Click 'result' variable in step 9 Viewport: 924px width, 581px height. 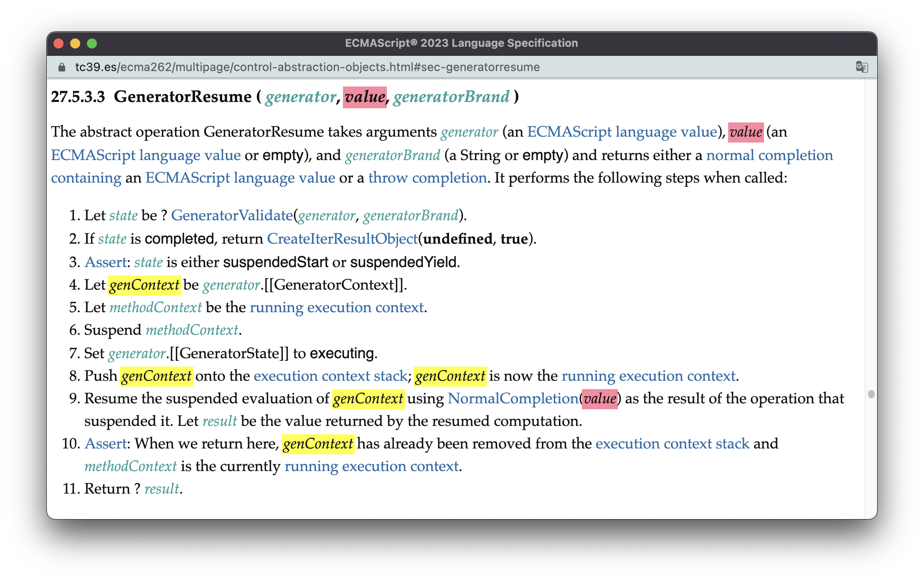(220, 421)
